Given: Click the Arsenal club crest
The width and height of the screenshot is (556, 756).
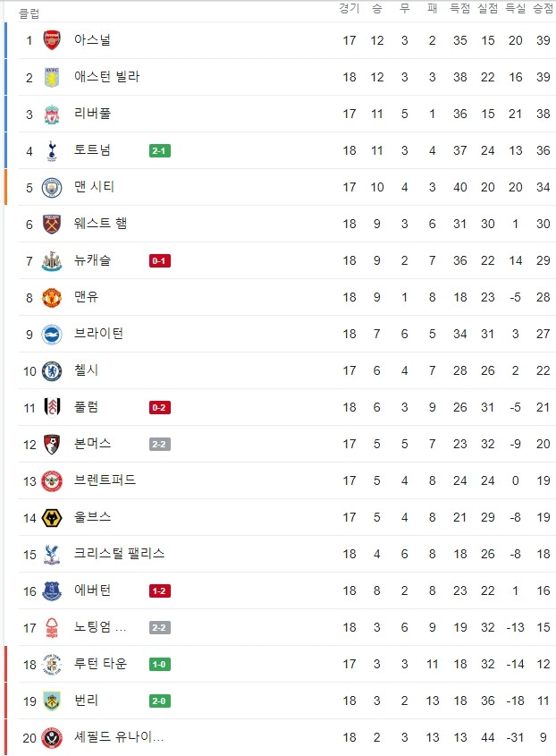Looking at the screenshot, I should [52, 40].
